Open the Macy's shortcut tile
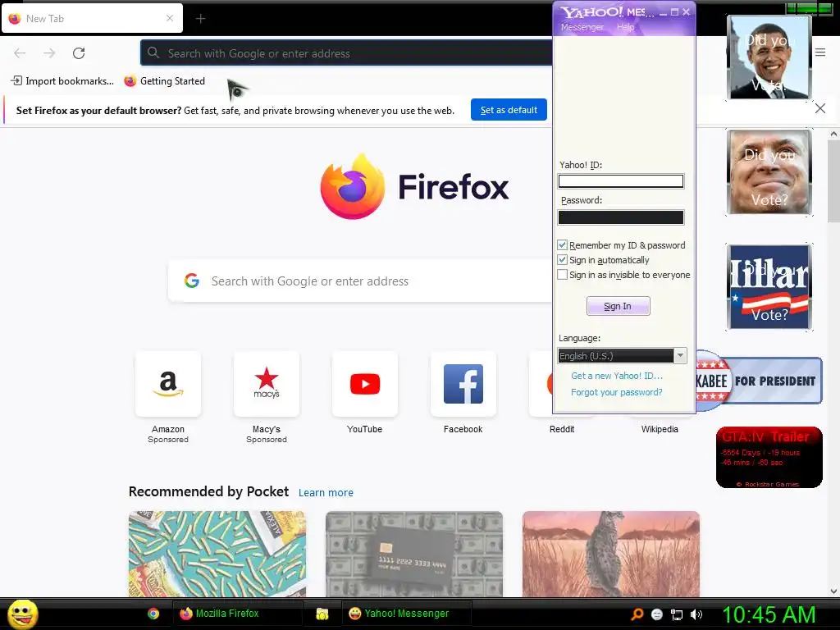Image resolution: width=840 pixels, height=630 pixels. click(267, 384)
